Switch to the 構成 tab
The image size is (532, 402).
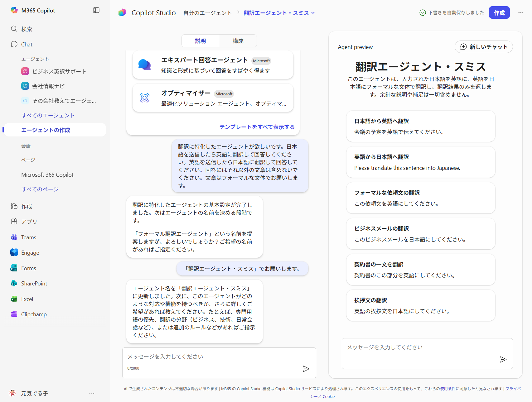(x=238, y=41)
